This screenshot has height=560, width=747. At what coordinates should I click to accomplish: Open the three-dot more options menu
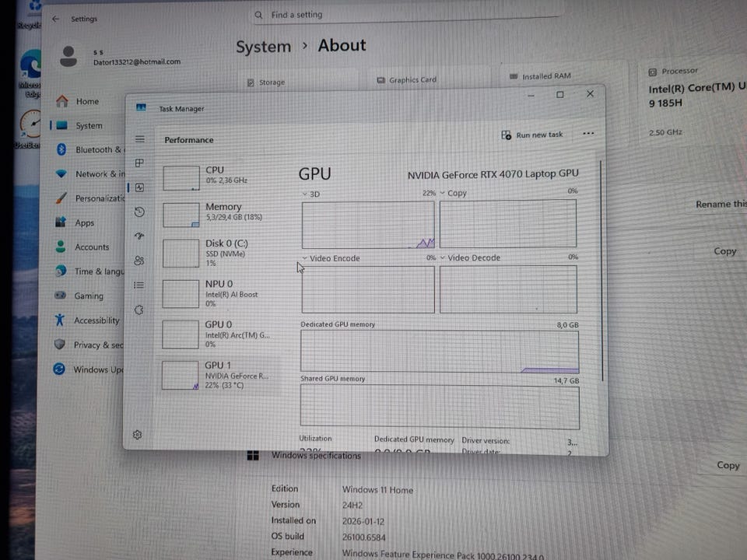click(x=588, y=133)
